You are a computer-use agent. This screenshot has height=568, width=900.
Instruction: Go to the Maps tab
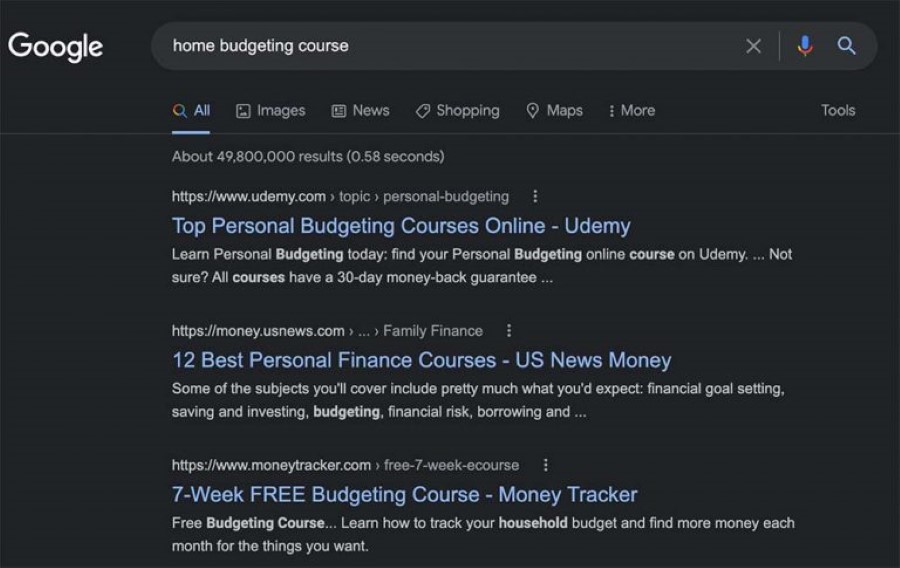click(x=554, y=111)
